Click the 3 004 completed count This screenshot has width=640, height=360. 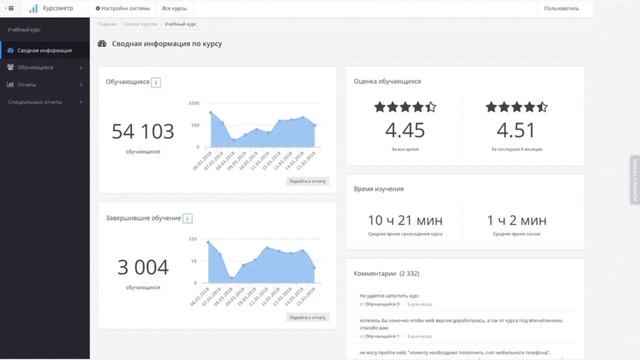(x=143, y=267)
